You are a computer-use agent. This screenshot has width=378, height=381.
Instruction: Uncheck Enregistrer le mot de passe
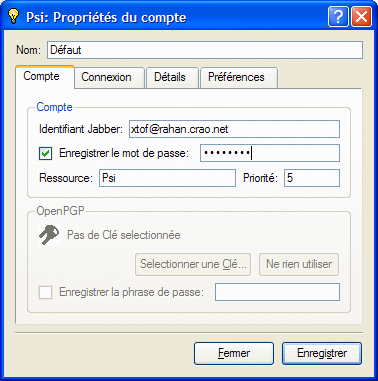tap(46, 154)
